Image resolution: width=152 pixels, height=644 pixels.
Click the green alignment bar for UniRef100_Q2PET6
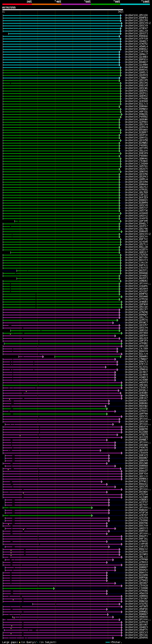[x=60, y=320]
